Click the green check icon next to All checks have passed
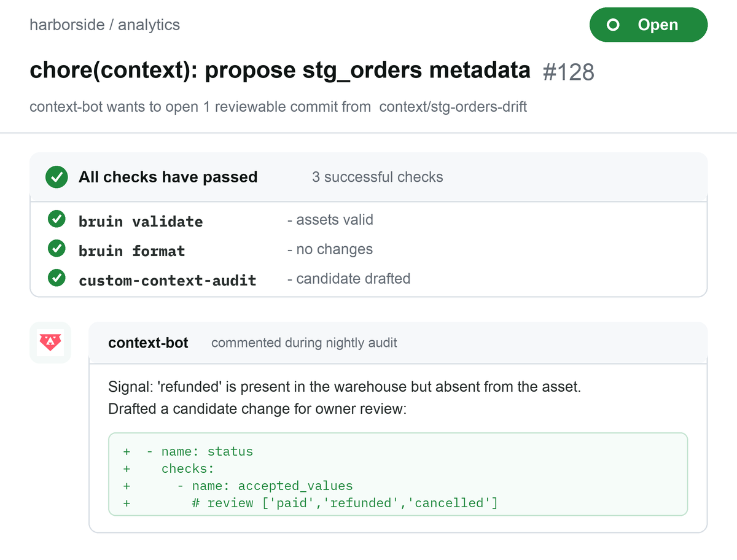The width and height of the screenshot is (737, 560). coord(57,177)
